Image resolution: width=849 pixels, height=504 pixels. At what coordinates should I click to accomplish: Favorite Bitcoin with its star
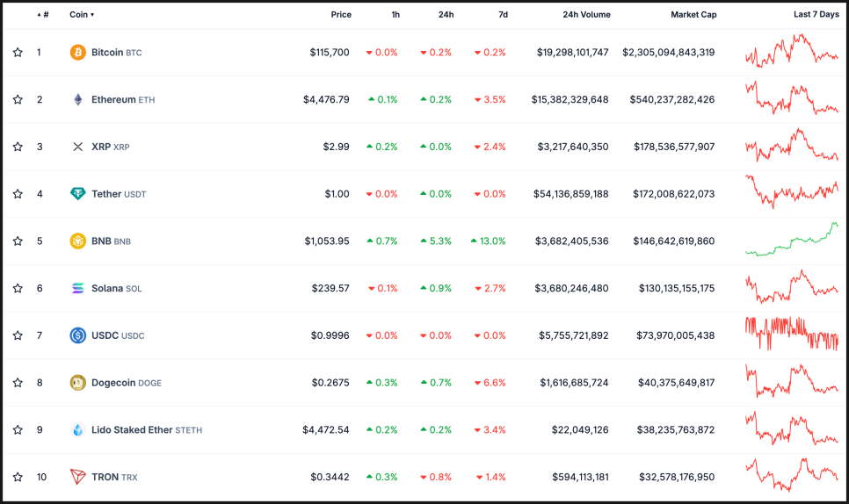click(x=18, y=53)
